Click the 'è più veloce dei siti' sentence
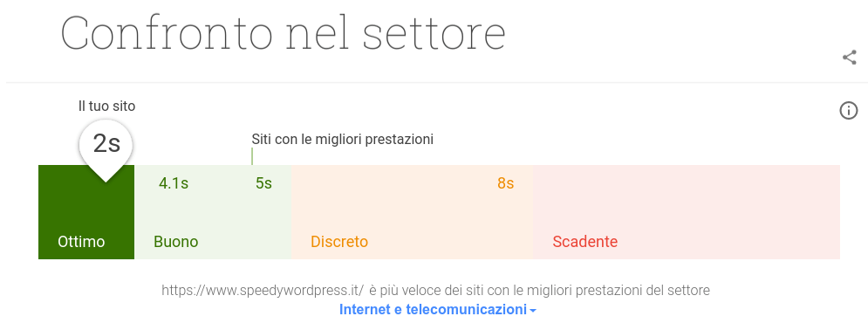This screenshot has height=330, width=868. (x=540, y=290)
